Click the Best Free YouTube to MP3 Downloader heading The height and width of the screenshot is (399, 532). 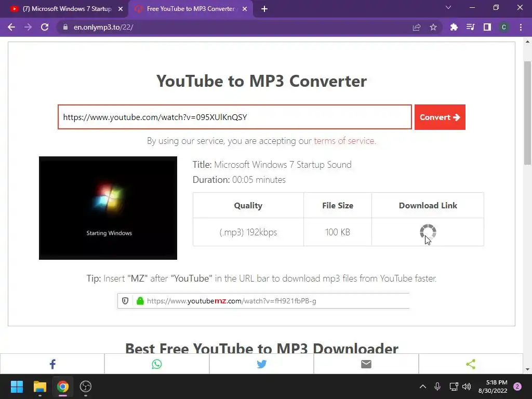(262, 348)
